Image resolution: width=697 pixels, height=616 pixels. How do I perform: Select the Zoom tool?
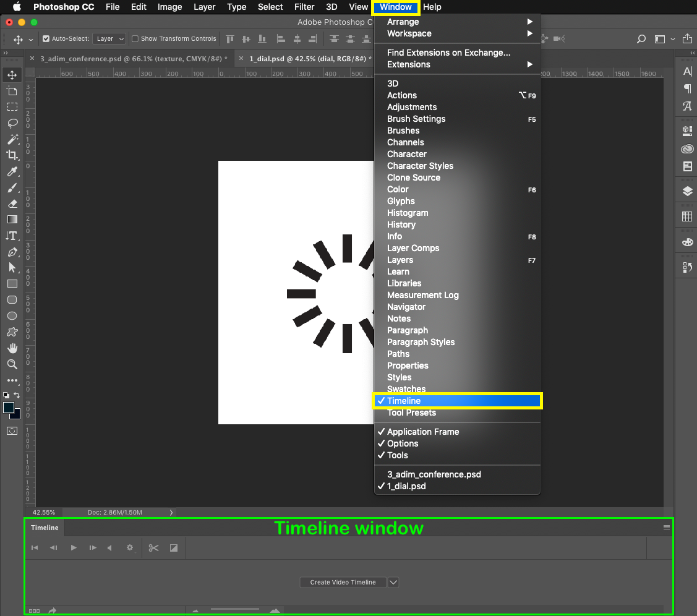12,364
